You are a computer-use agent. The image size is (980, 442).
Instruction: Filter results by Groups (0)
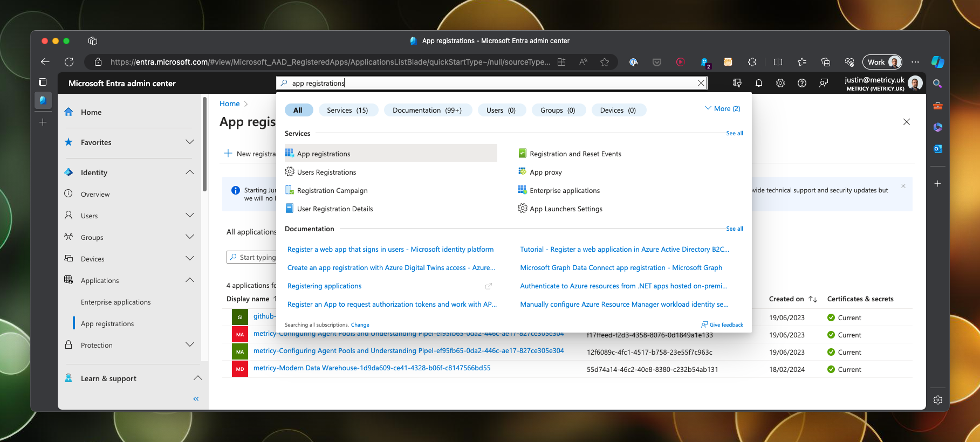click(558, 110)
